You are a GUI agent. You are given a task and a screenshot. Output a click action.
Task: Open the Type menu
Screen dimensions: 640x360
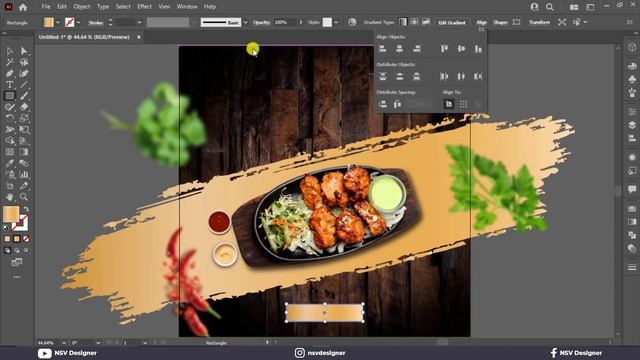click(x=103, y=7)
